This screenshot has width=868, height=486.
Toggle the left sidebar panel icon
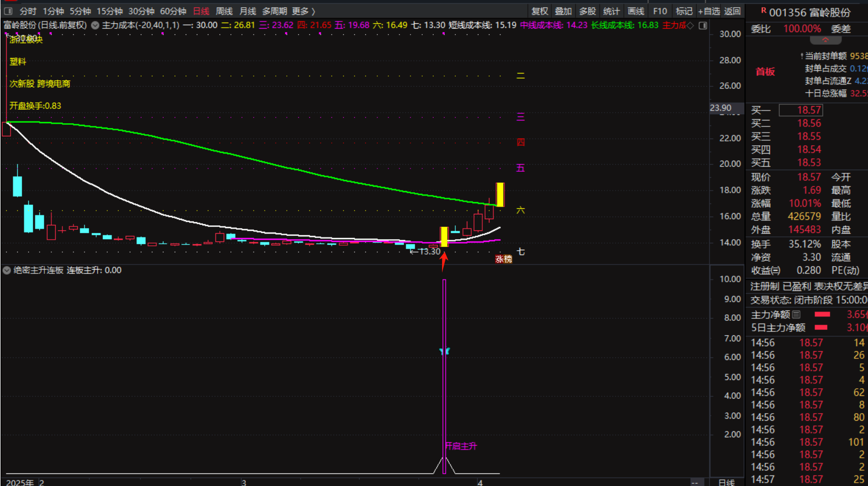click(x=8, y=11)
